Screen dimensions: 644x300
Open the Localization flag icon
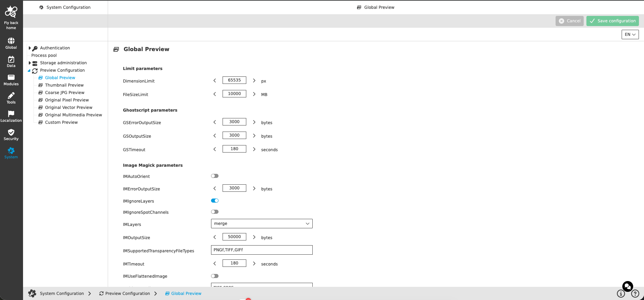click(11, 114)
